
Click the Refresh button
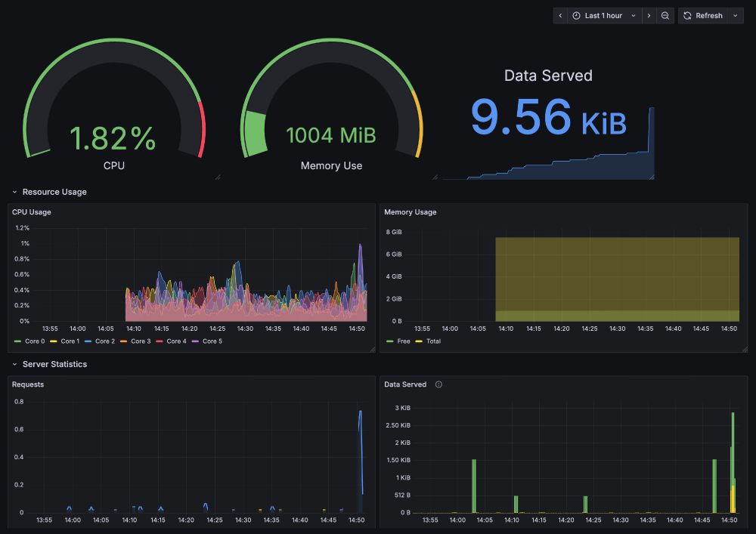point(703,16)
